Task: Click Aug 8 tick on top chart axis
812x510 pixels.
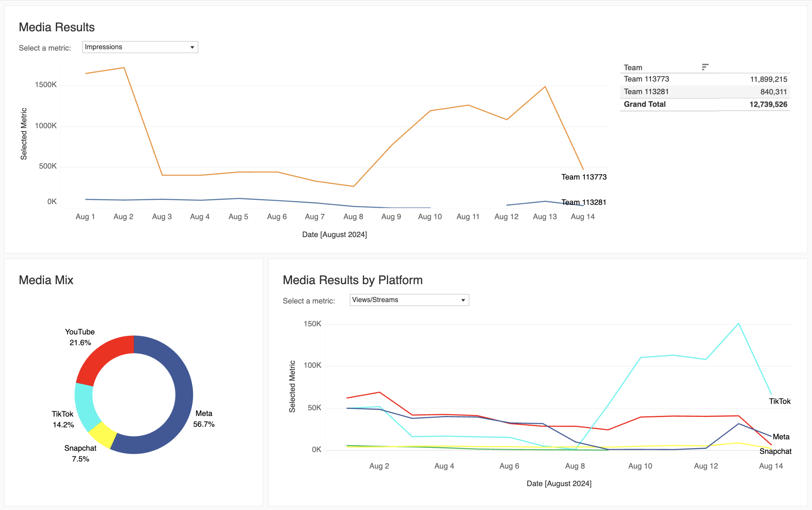Action: [x=353, y=217]
